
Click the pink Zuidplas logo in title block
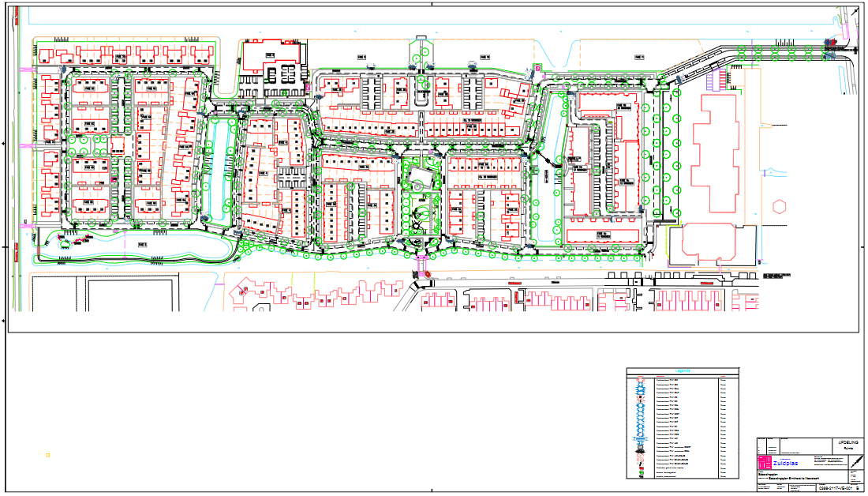click(765, 462)
